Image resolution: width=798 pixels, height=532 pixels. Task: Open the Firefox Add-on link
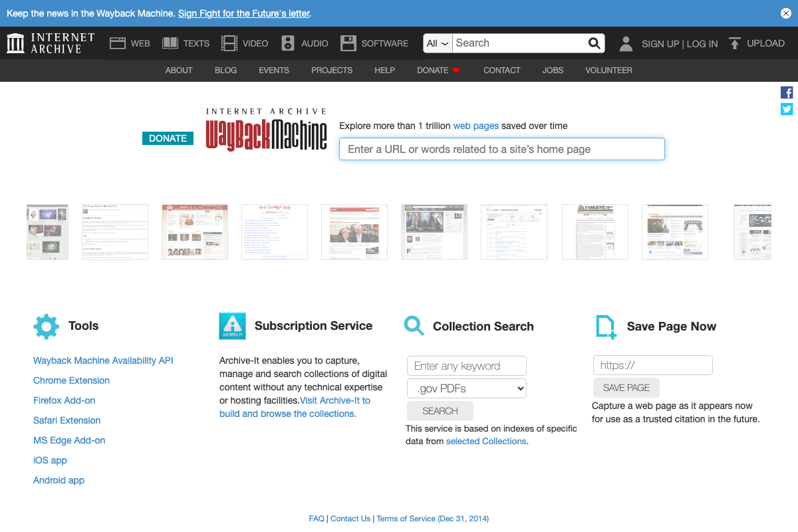[64, 400]
